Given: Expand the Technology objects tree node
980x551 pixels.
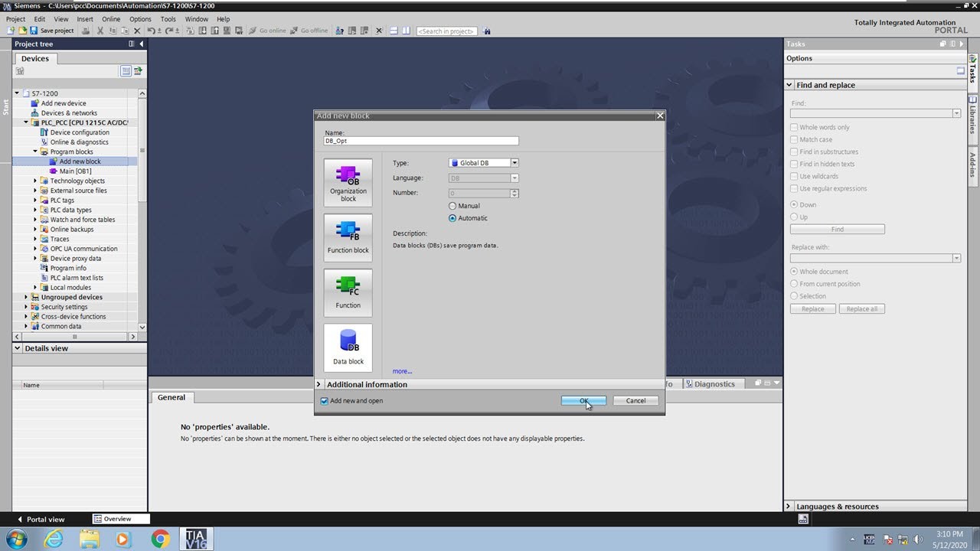Looking at the screenshot, I should 35,181.
